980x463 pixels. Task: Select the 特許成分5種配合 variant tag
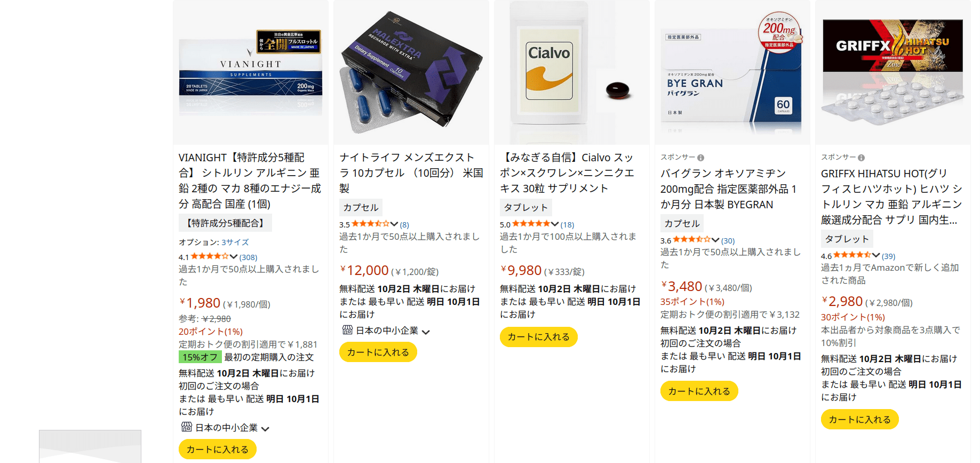(225, 223)
